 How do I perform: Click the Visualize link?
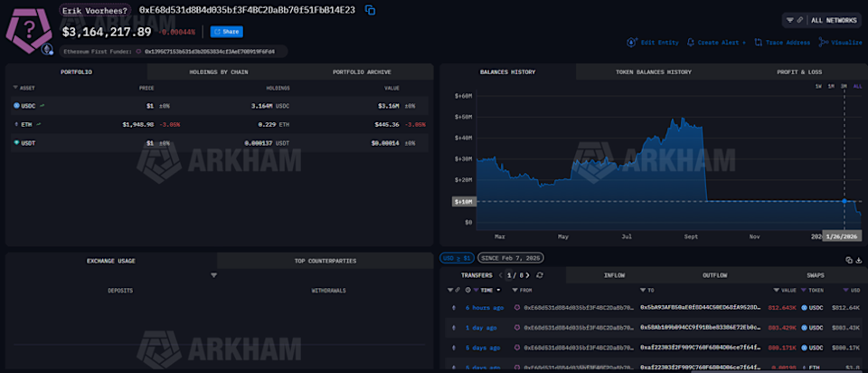click(x=846, y=43)
